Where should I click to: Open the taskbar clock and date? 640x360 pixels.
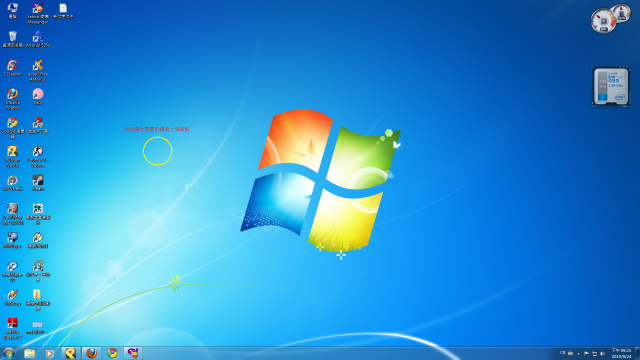pos(621,353)
